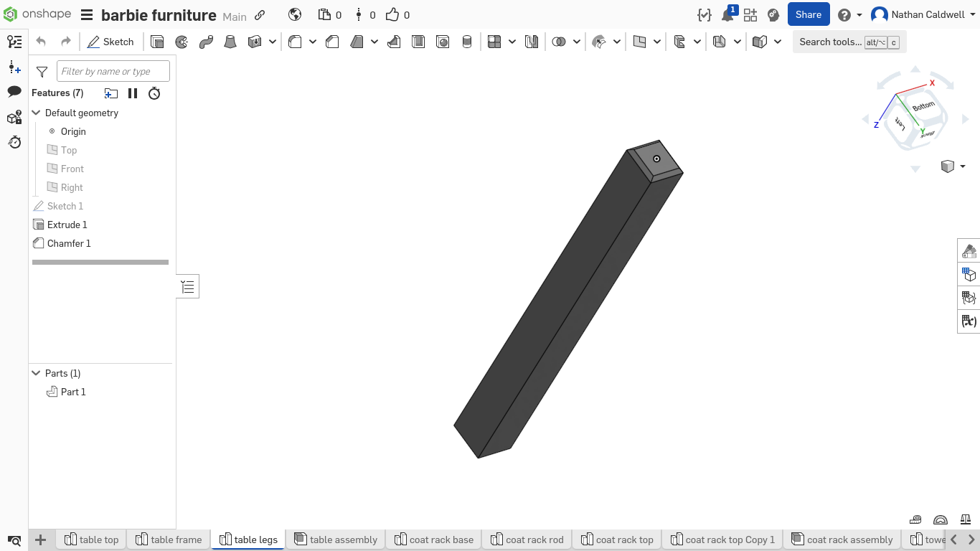Viewport: 980px width, 551px height.
Task: Collapse the Default geometry group
Action: pyautogui.click(x=37, y=113)
